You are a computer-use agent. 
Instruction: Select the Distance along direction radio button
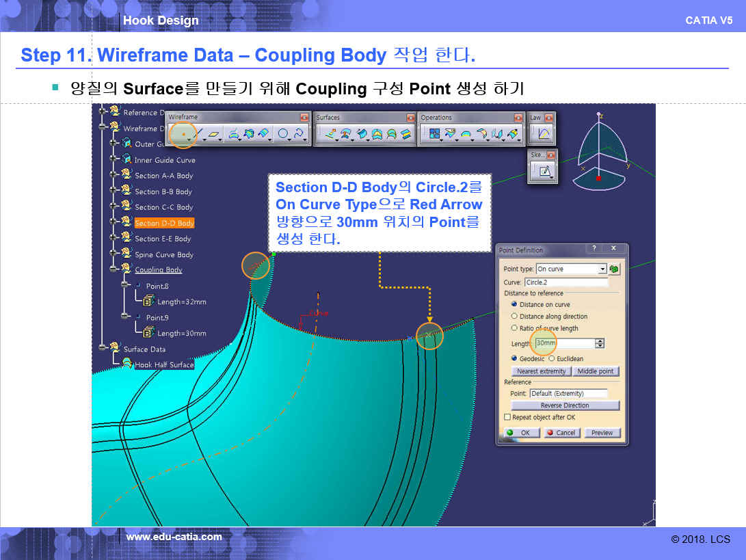click(514, 317)
